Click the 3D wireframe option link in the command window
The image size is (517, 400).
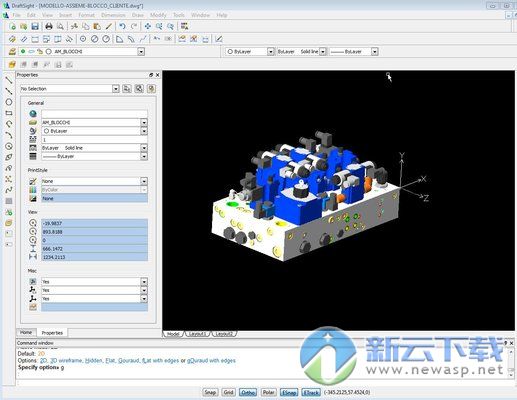pyautogui.click(x=66, y=361)
